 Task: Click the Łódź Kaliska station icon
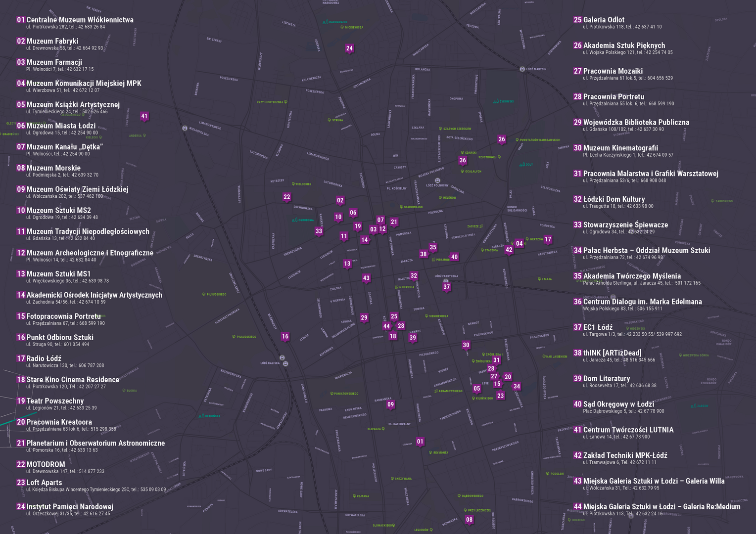click(285, 363)
